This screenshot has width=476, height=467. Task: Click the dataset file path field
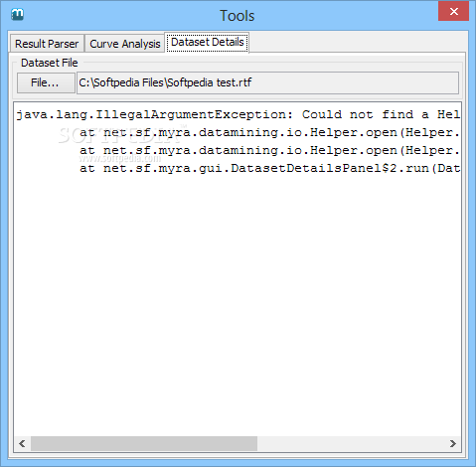click(267, 82)
